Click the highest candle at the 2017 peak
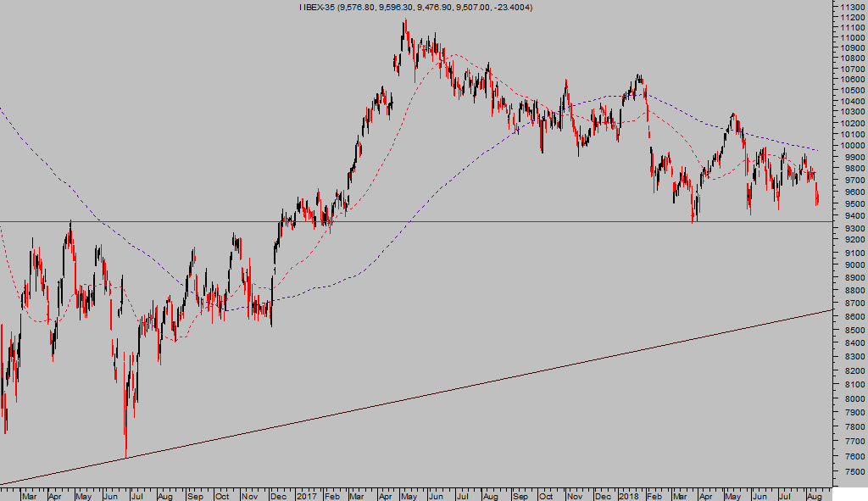Image resolution: width=868 pixels, height=501 pixels. click(404, 25)
